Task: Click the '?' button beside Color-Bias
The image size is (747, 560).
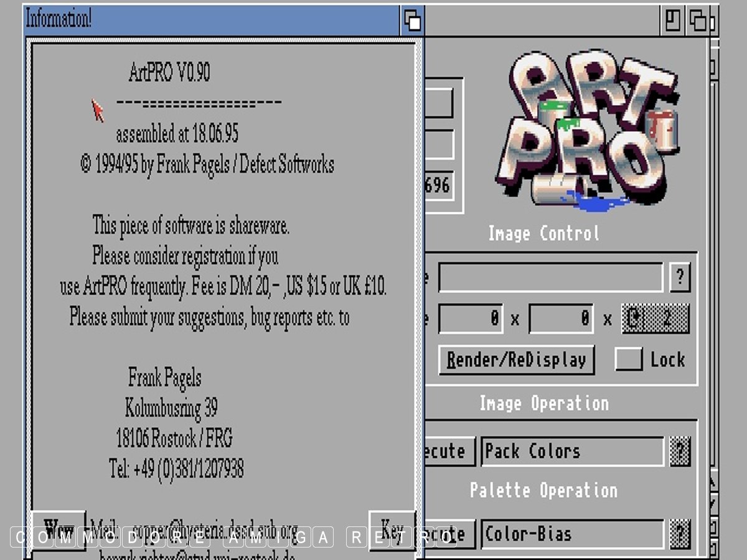Action: point(680,534)
